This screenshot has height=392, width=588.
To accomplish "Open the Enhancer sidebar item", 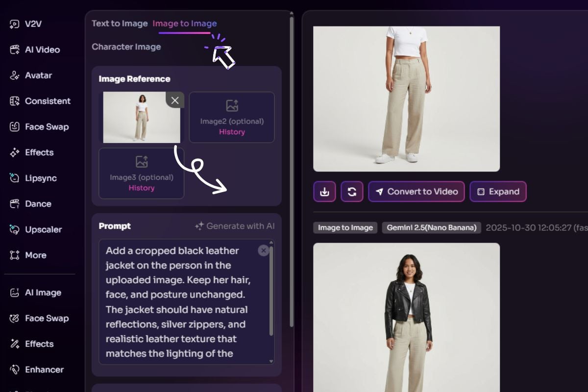I will tap(37, 369).
